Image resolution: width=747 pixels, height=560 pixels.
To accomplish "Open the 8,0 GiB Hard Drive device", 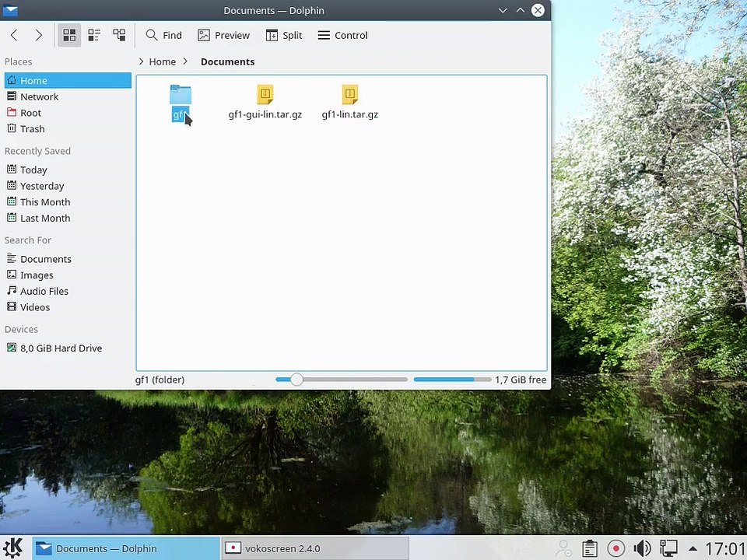I will pos(68,348).
